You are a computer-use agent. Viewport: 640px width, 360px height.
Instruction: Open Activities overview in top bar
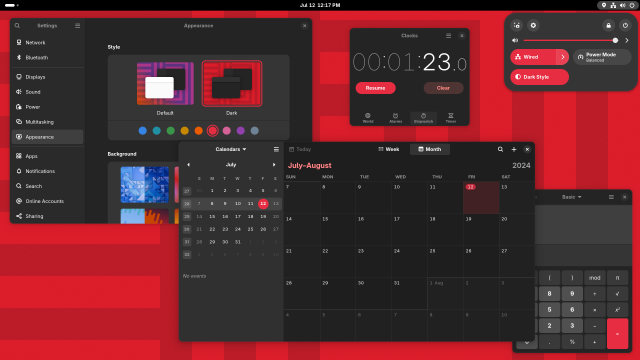pyautogui.click(x=11, y=5)
